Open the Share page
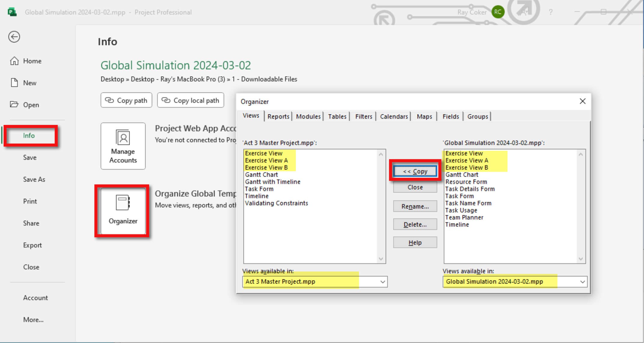The height and width of the screenshot is (343, 644). pos(31,223)
